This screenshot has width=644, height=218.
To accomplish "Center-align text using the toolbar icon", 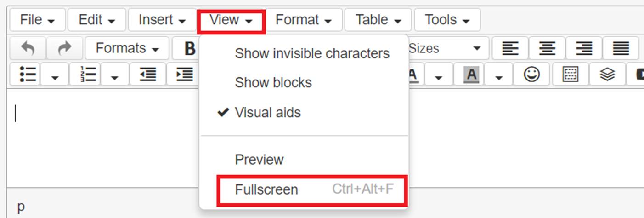I will click(x=547, y=48).
